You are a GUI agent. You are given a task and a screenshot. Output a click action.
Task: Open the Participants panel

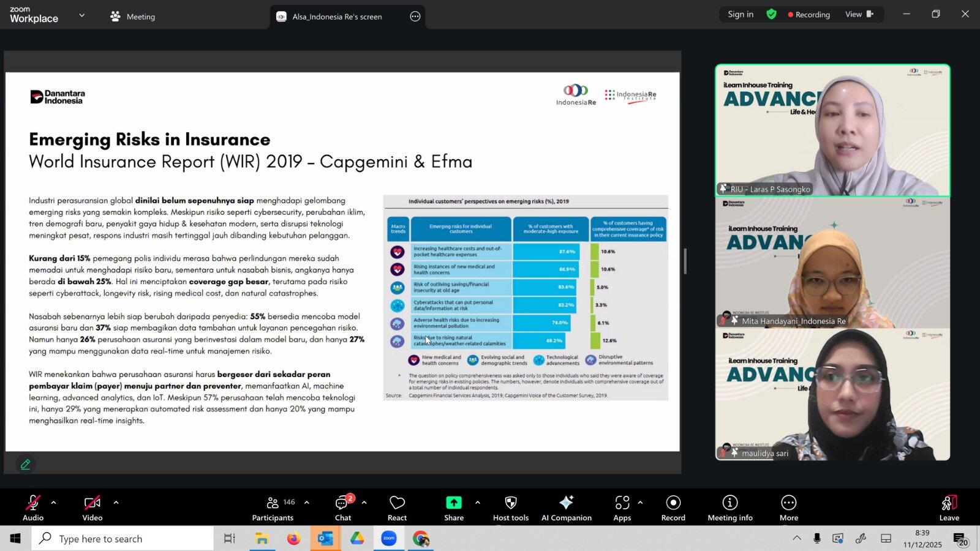tap(273, 508)
